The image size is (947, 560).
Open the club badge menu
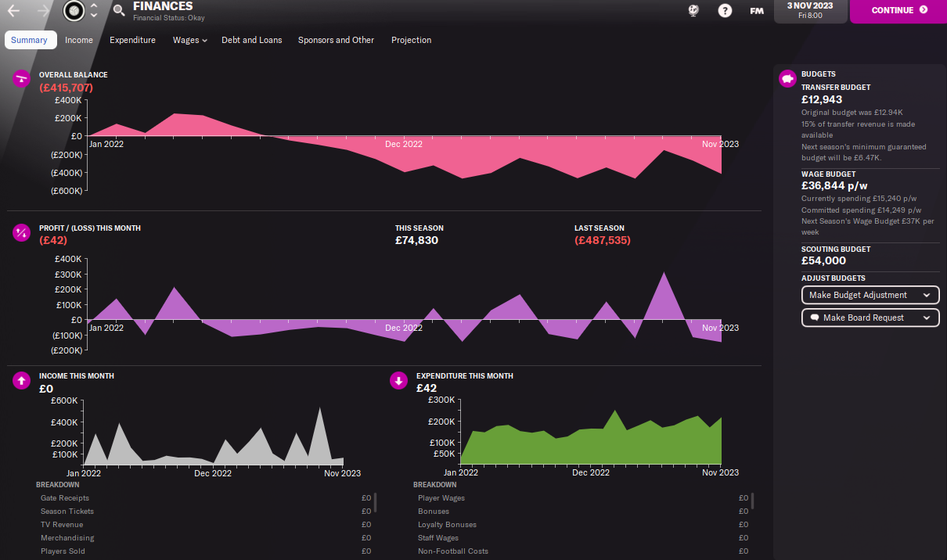(74, 10)
